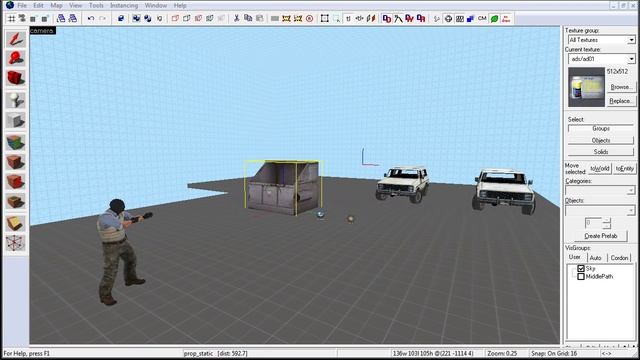Set selection mode to Groups
Screen dimensions: 640x360
pos(601,129)
